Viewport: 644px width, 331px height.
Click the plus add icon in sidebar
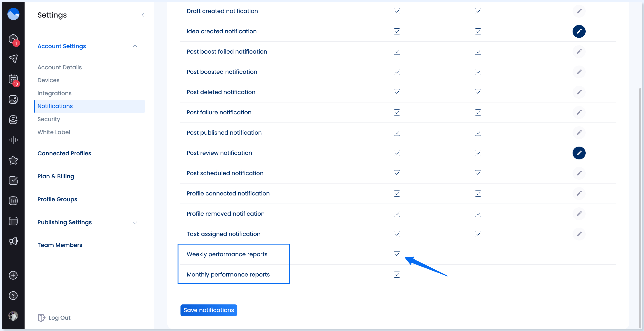pyautogui.click(x=13, y=275)
